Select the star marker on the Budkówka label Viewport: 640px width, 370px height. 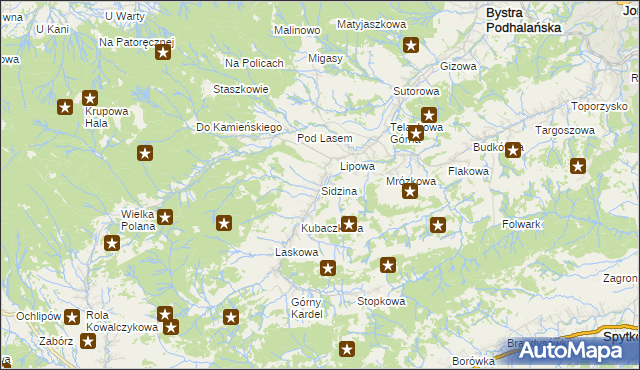[513, 150]
